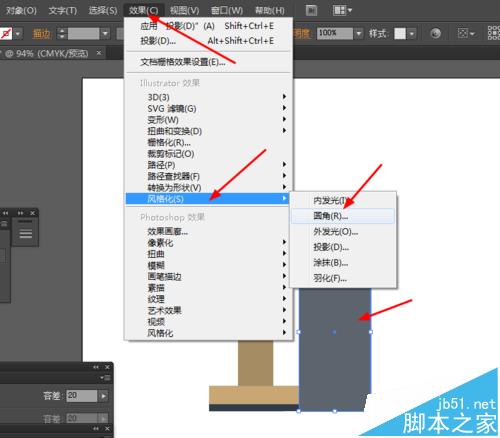
Task: Choose 内发光(I)... inner glow
Action: 343,200
